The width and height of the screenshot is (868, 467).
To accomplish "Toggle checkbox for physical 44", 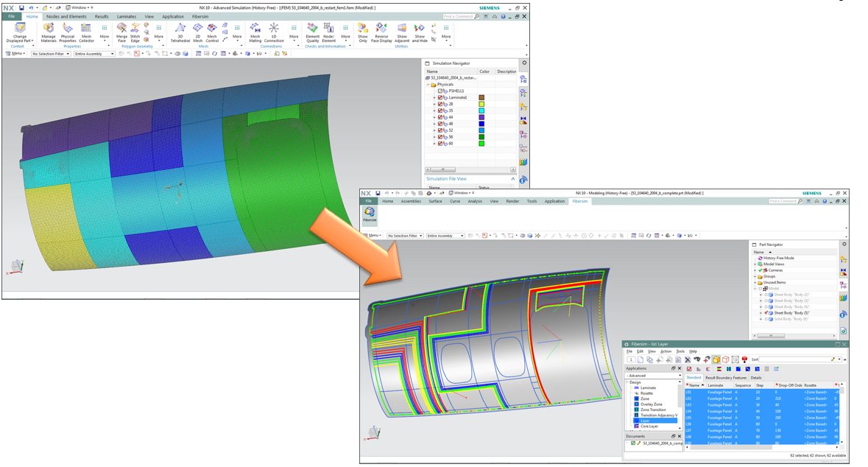I will 440,117.
